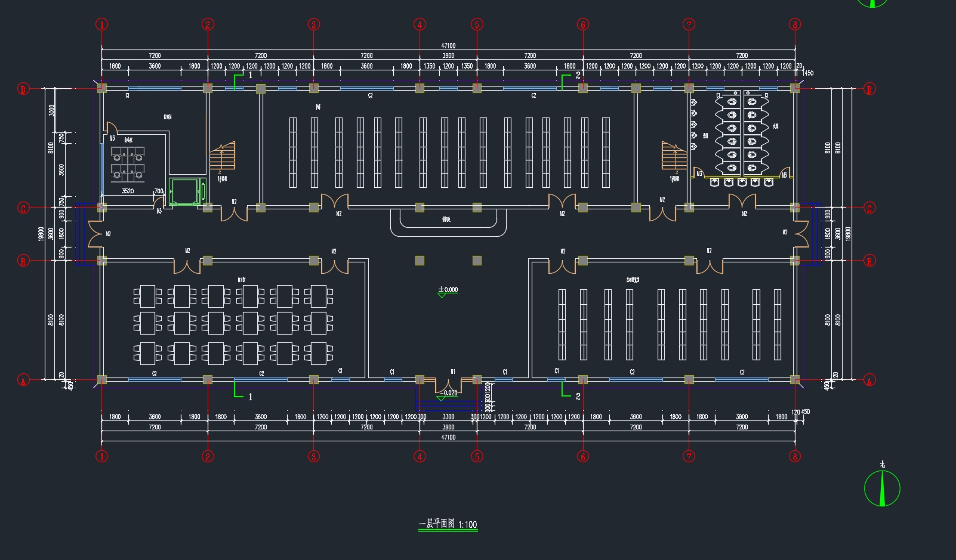Click the drawing title 一层平面图 1:100
Viewport: 956px width, 560px height.
(448, 524)
